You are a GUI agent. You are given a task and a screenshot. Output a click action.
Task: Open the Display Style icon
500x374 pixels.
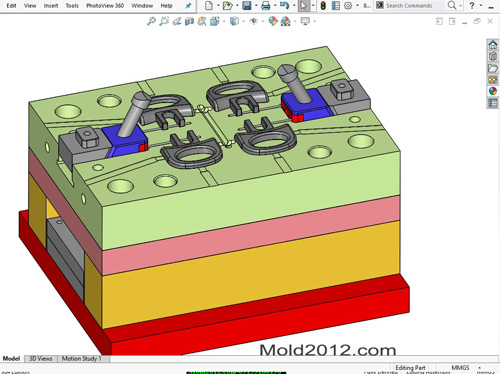click(235, 21)
